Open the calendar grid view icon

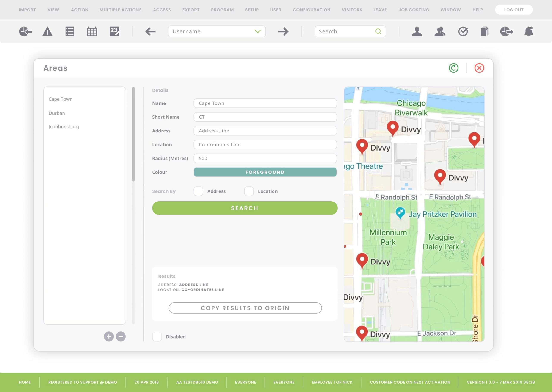92,32
